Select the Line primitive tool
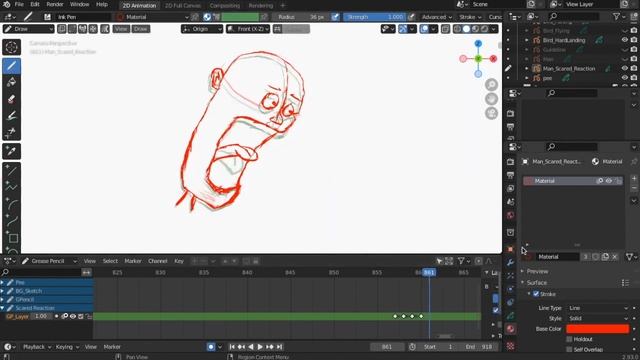The height and width of the screenshot is (360, 640). click(x=11, y=171)
